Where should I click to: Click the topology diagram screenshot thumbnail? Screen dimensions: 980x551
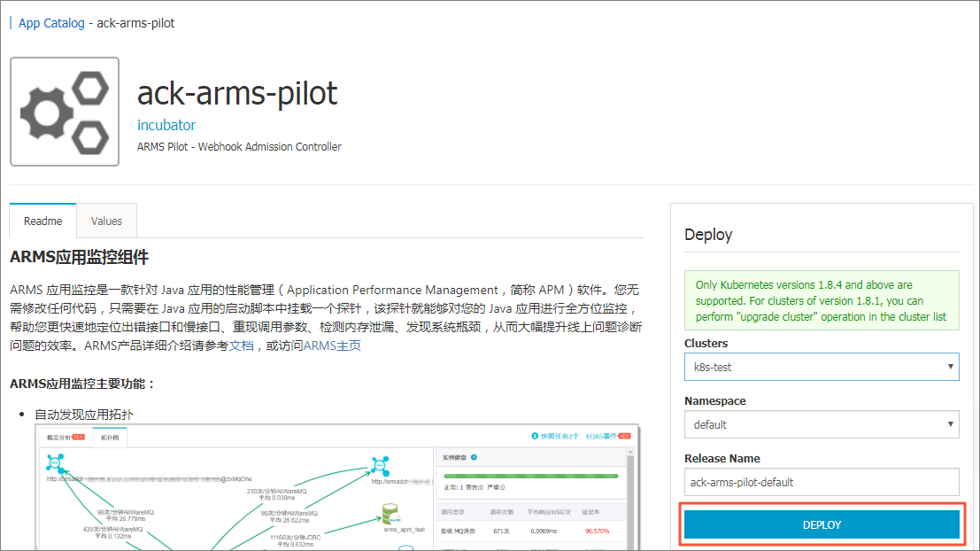coord(337,488)
